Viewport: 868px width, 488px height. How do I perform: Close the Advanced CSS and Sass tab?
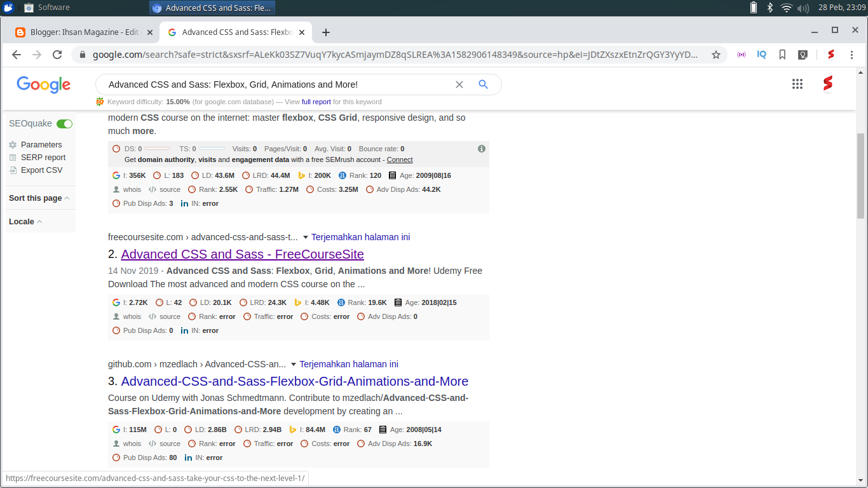(302, 32)
